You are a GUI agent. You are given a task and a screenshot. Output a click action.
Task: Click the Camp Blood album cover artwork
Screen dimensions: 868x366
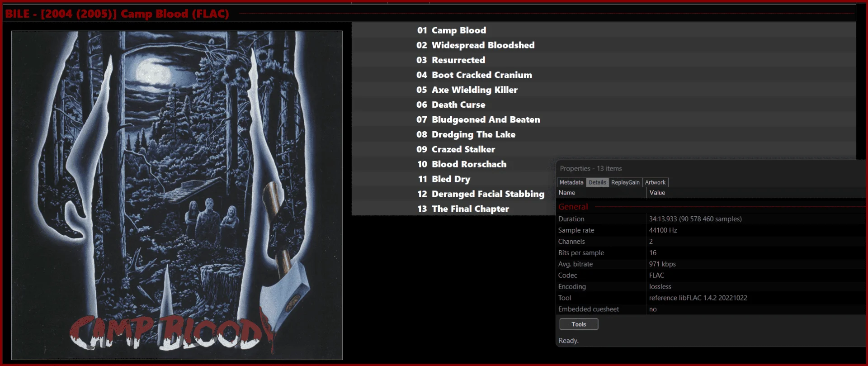177,195
